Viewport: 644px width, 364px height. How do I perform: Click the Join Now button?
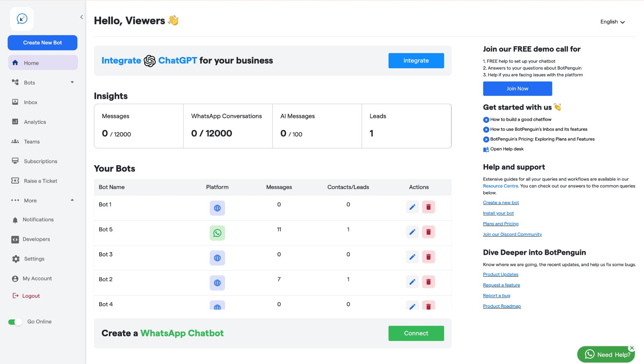point(517,89)
